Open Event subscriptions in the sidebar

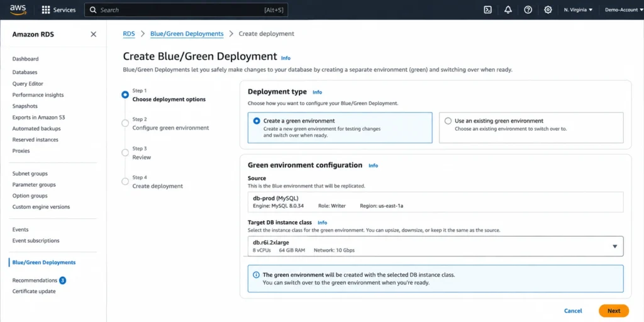pyautogui.click(x=36, y=241)
